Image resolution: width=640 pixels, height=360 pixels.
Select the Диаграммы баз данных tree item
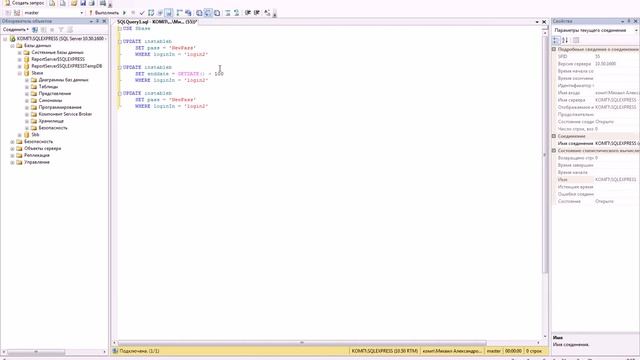(63, 80)
